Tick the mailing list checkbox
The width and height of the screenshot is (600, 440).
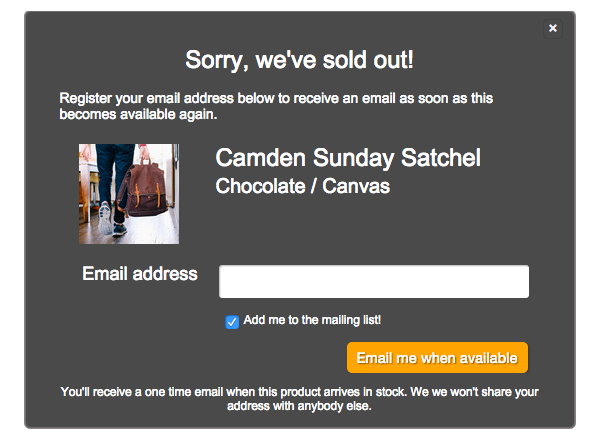pos(232,322)
